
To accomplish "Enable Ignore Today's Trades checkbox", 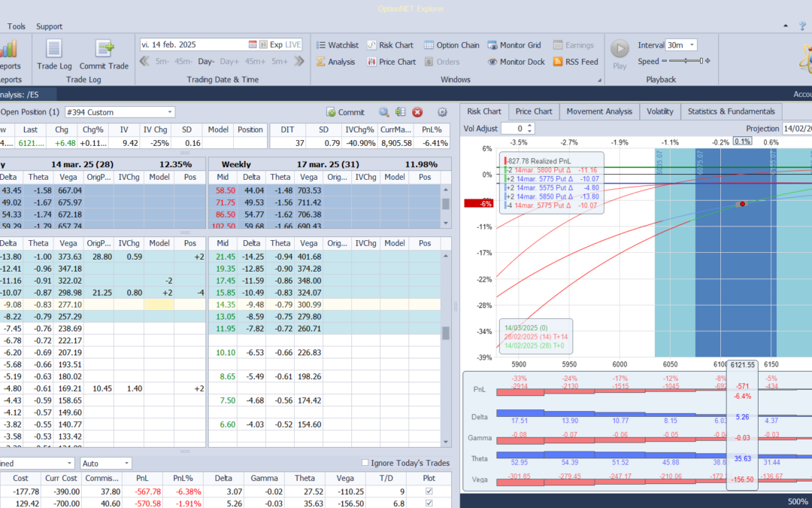I will click(x=365, y=463).
